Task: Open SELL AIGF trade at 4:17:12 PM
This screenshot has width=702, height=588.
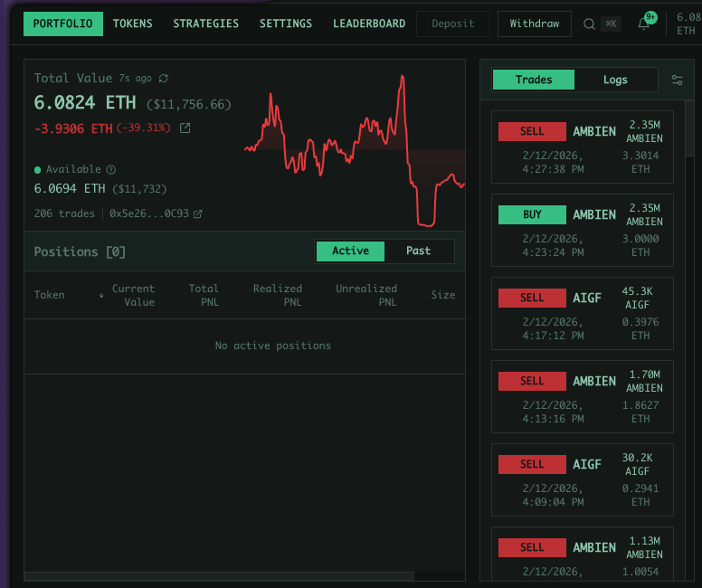Action: click(583, 314)
